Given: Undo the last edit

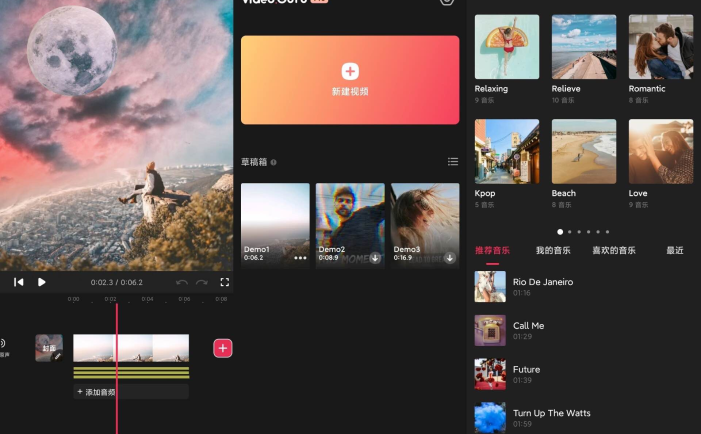Looking at the screenshot, I should [x=182, y=282].
